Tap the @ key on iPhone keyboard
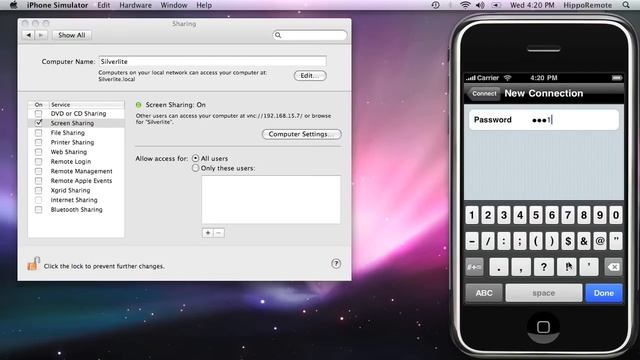 (x=600, y=241)
